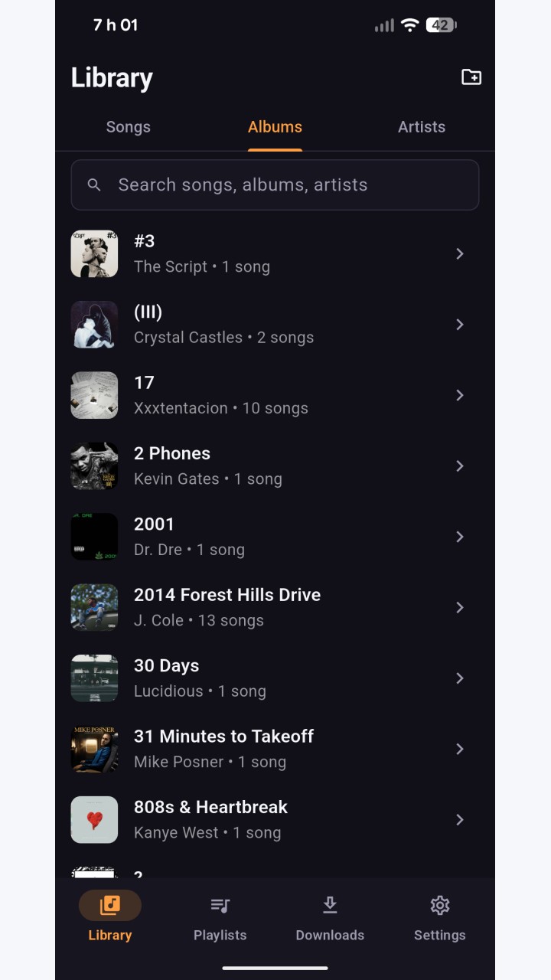The image size is (551, 980).
Task: Tap the Wi-Fi status icon
Action: pos(410,25)
